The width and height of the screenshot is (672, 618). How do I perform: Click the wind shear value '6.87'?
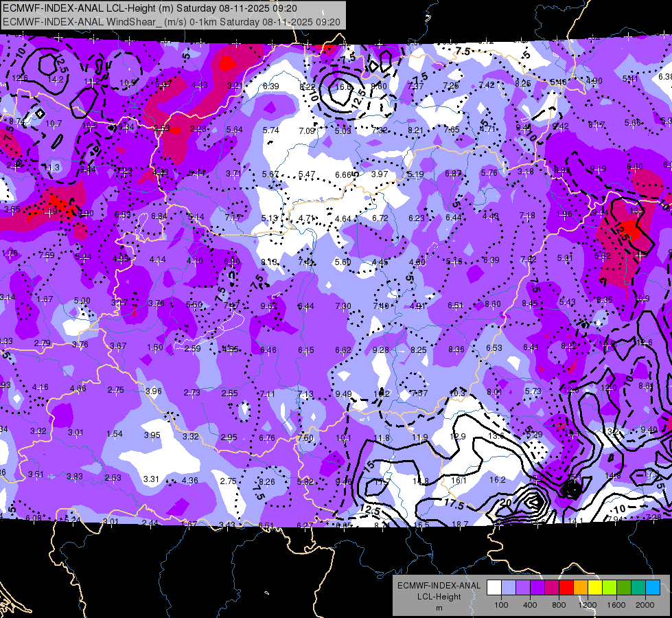(452, 173)
